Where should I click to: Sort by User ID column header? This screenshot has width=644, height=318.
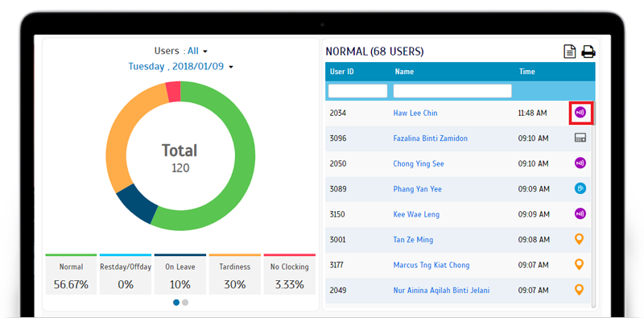tap(341, 72)
